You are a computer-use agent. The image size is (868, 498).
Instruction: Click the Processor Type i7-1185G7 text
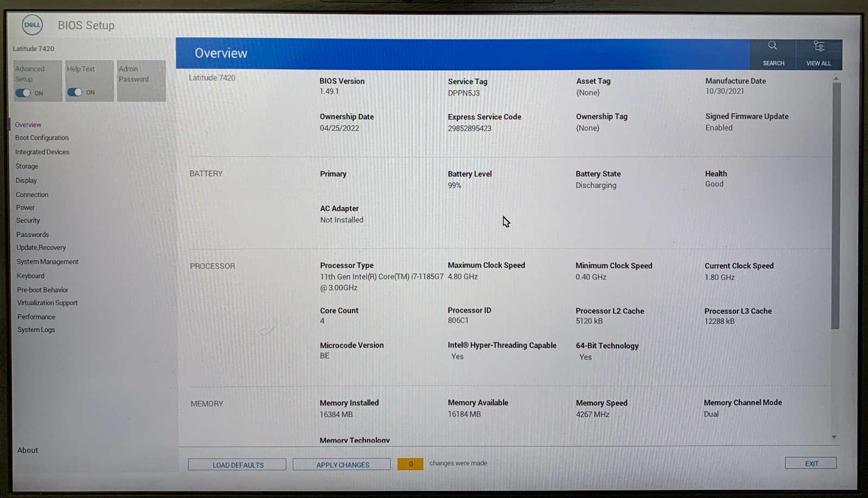(382, 282)
